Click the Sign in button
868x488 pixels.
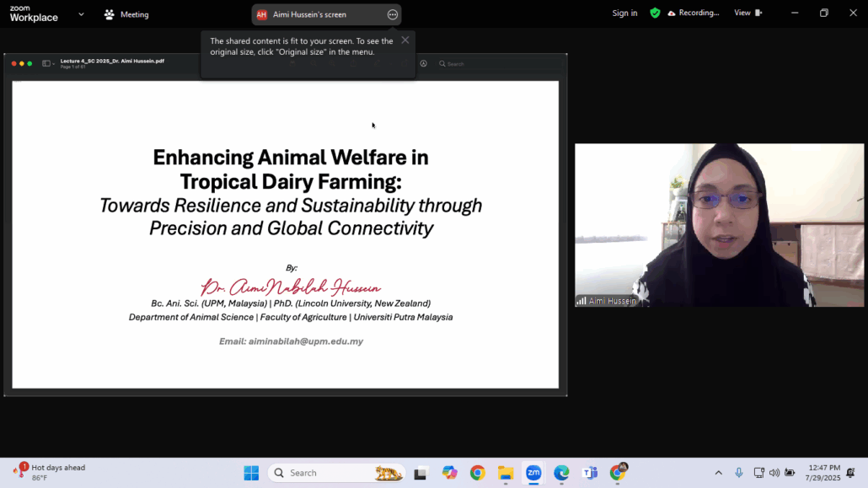pyautogui.click(x=624, y=13)
